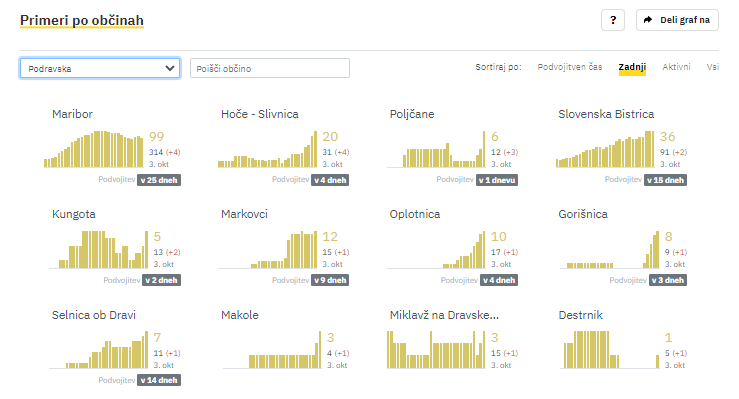Click the dropdown chevron arrow

tap(170, 68)
